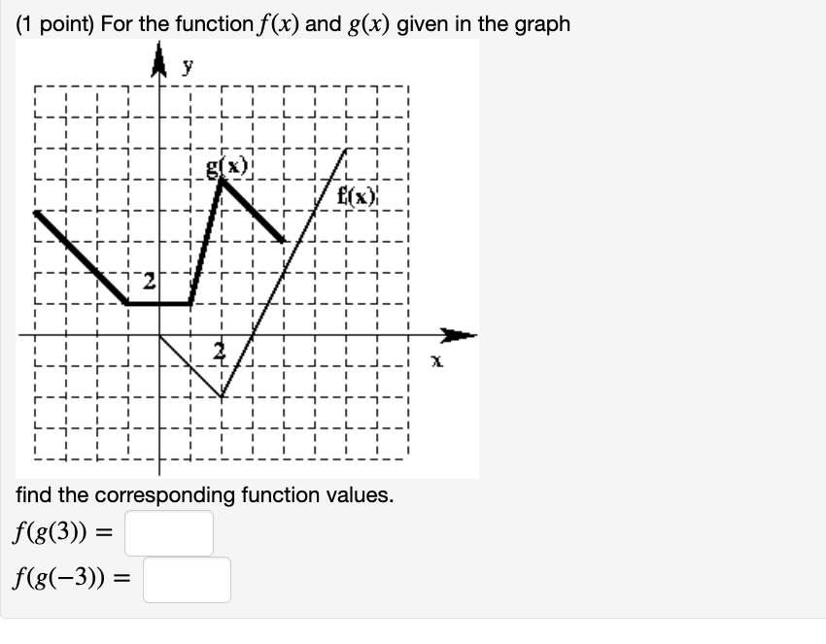This screenshot has height=644, width=826.
Task: Click the origin of the coordinate grid
Action: point(158,333)
